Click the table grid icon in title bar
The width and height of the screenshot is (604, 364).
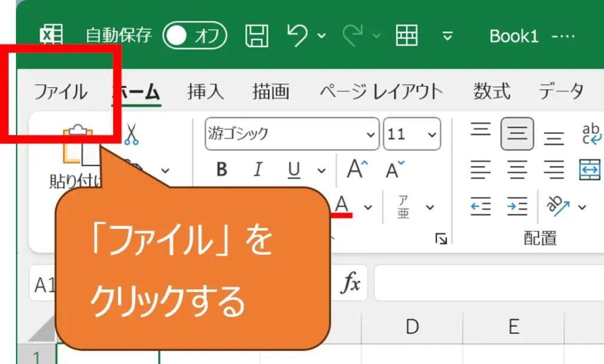407,36
